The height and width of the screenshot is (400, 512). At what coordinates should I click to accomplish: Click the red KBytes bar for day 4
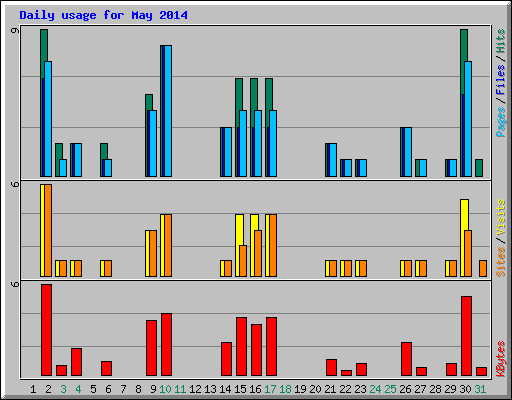tap(76, 362)
